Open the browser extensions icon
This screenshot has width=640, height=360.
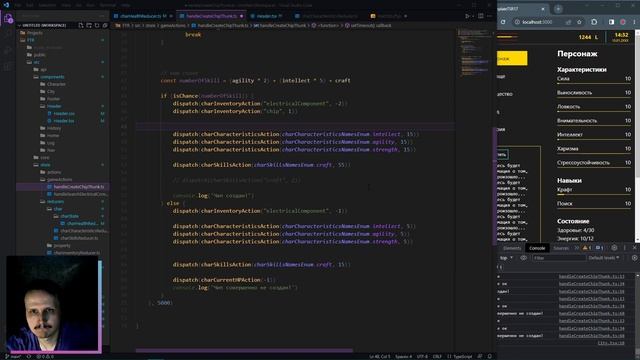594,22
